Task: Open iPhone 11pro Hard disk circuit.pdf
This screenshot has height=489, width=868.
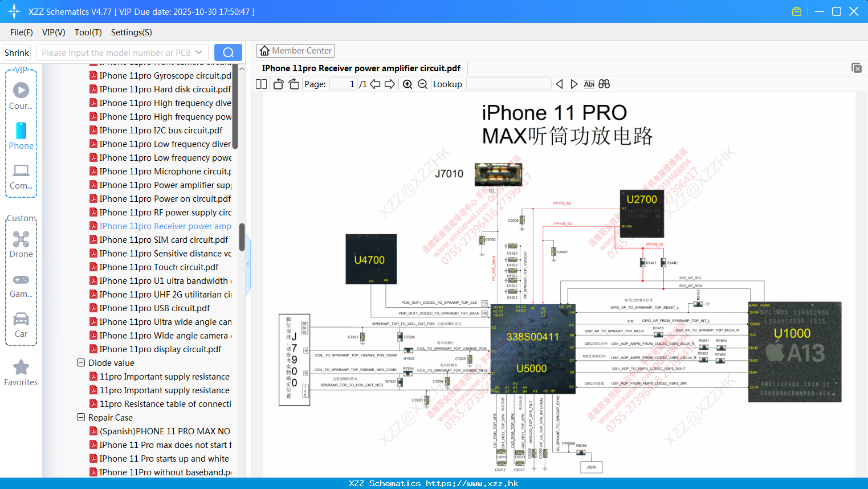Action: click(161, 89)
